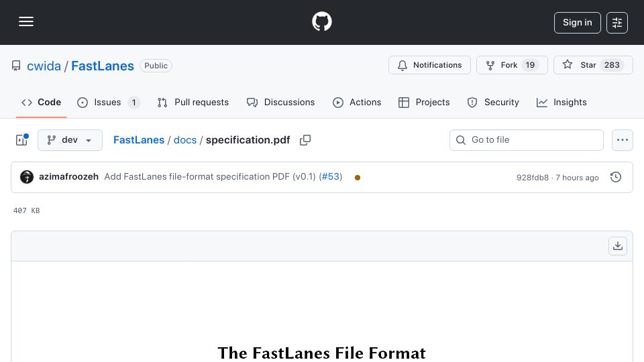The height and width of the screenshot is (362, 644).
Task: Open cwida owner profile link
Action: 44,66
